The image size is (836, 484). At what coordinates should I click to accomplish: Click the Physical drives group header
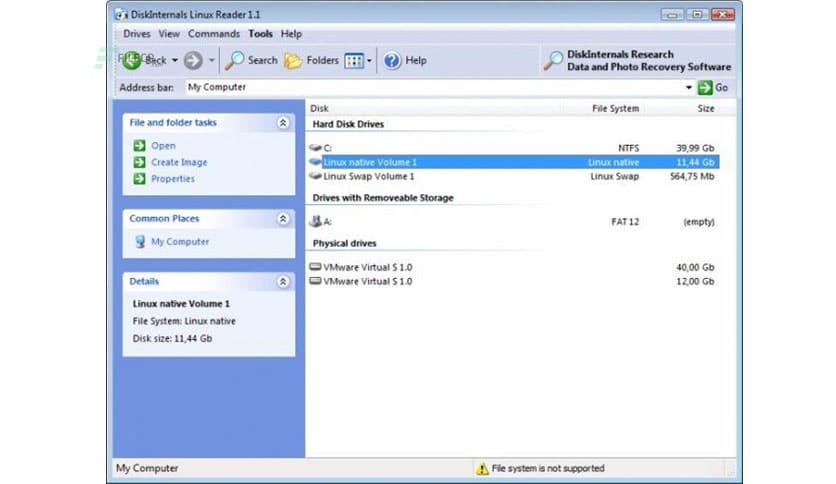click(344, 243)
